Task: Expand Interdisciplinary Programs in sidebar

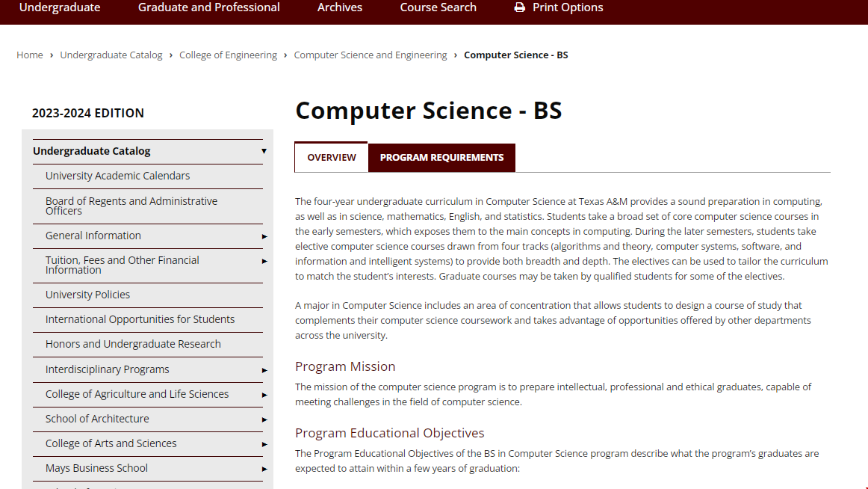Action: click(264, 369)
